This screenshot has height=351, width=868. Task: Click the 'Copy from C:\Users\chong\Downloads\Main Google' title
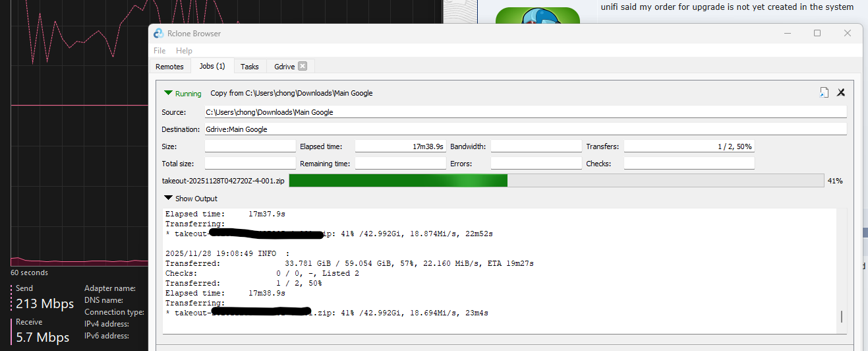[291, 93]
